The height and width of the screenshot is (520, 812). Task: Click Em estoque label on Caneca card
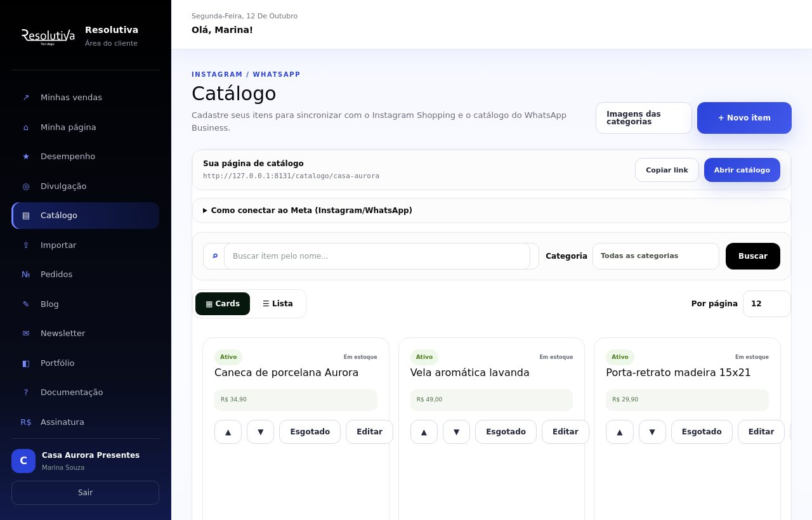(360, 357)
